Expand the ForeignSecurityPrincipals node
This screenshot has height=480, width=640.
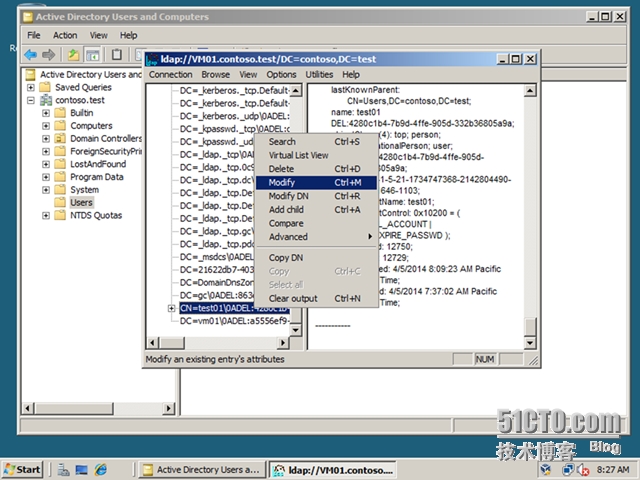coord(46,151)
